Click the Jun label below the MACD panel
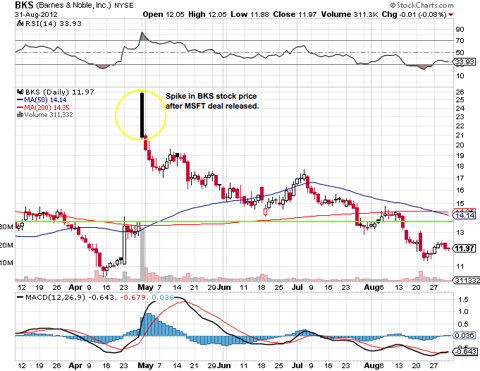 (223, 366)
